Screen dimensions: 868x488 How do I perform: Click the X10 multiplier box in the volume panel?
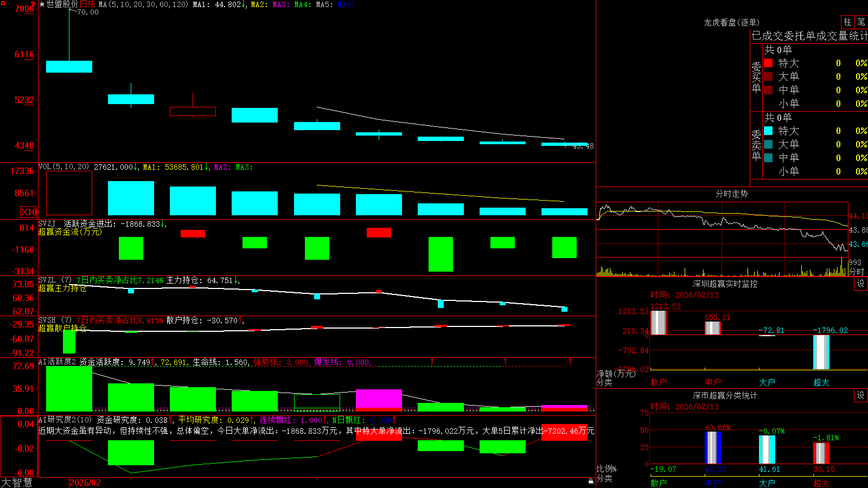[x=29, y=212]
